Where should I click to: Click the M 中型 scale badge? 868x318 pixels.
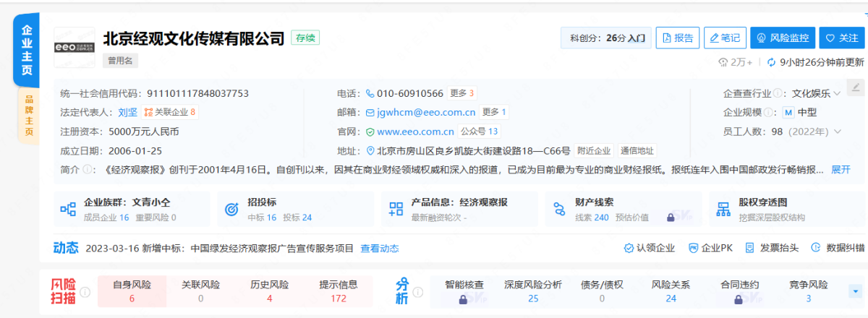point(800,112)
